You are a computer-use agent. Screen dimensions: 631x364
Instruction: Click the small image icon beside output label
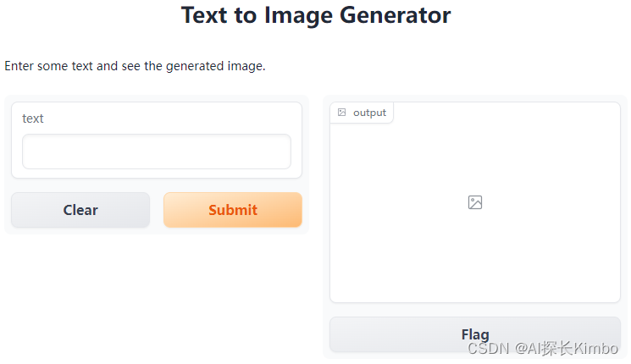342,113
